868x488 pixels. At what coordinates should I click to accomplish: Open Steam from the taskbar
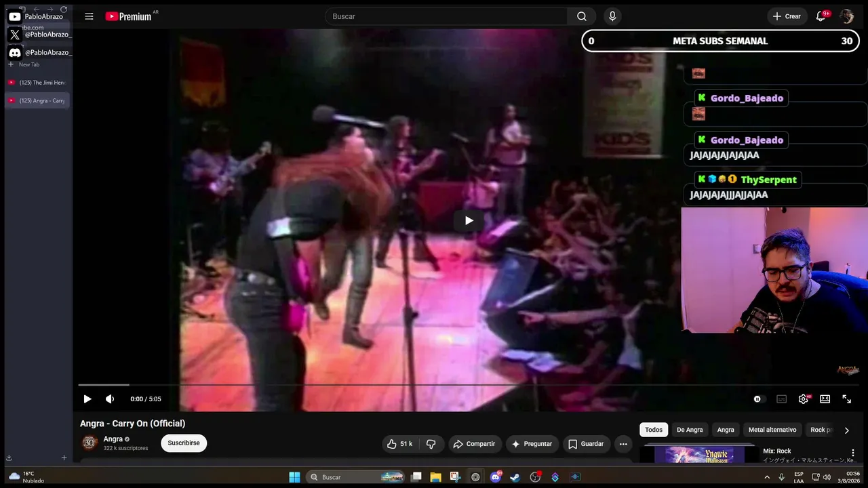click(515, 477)
